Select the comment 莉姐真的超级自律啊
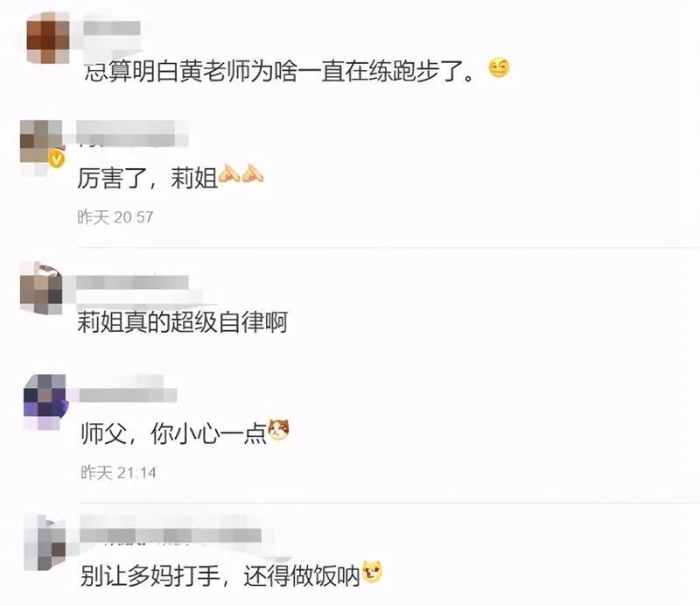The height and width of the screenshot is (606, 700). (183, 321)
